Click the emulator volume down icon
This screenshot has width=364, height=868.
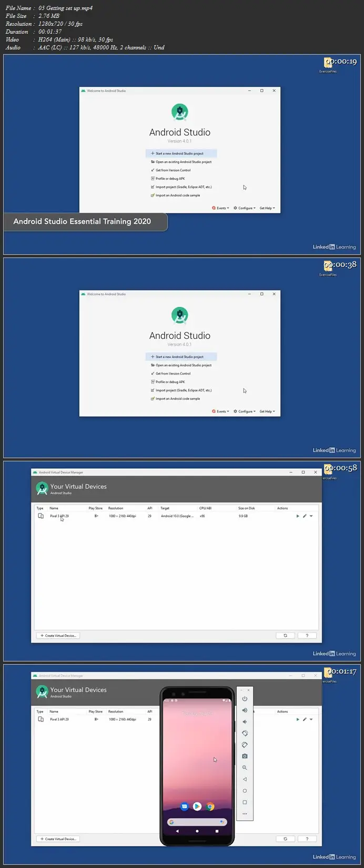click(x=245, y=722)
